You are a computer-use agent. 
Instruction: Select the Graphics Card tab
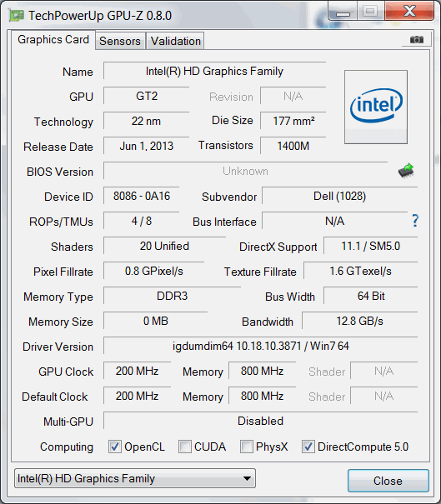click(x=53, y=39)
